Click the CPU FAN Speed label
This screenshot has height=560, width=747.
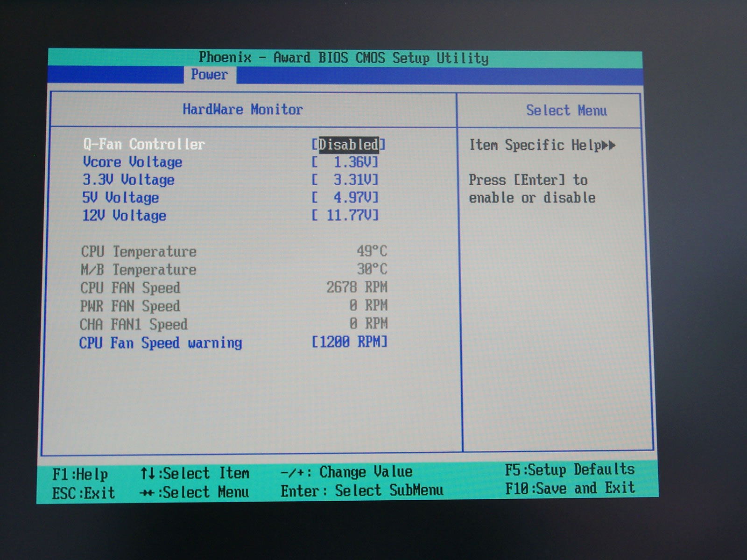pos(130,287)
